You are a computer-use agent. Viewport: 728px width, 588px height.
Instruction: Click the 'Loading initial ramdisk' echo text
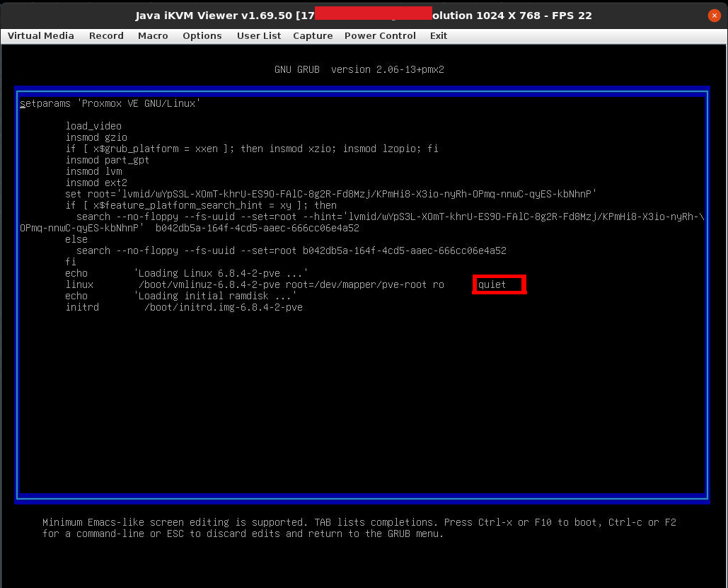[x=215, y=296]
